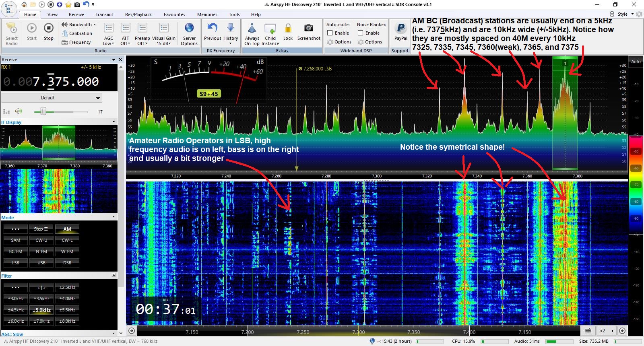Image resolution: width=644 pixels, height=346 pixels.
Task: Expand the AGC Low dropdown
Action: click(x=108, y=43)
